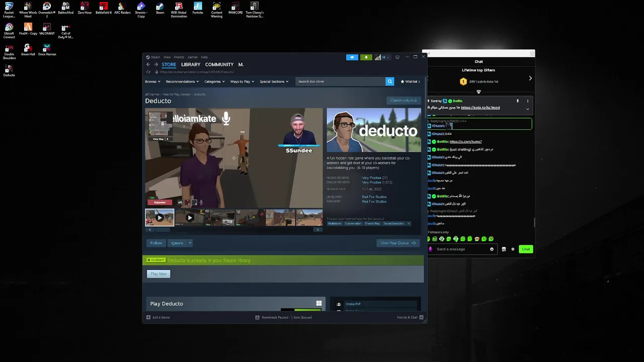Send message with green Chat button
Viewport: 644px width, 362px height.
(526, 249)
